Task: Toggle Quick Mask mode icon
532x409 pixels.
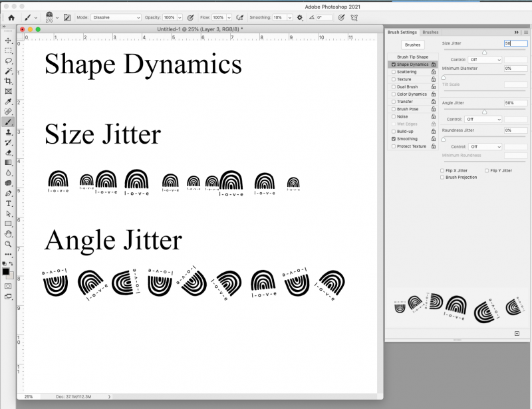Action: point(8,286)
